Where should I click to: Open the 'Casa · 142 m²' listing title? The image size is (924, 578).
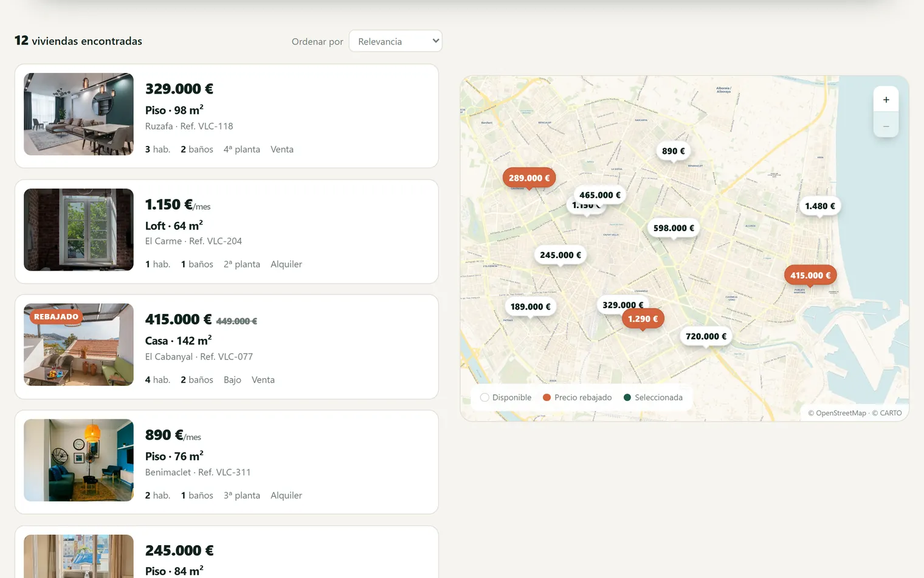pos(179,341)
